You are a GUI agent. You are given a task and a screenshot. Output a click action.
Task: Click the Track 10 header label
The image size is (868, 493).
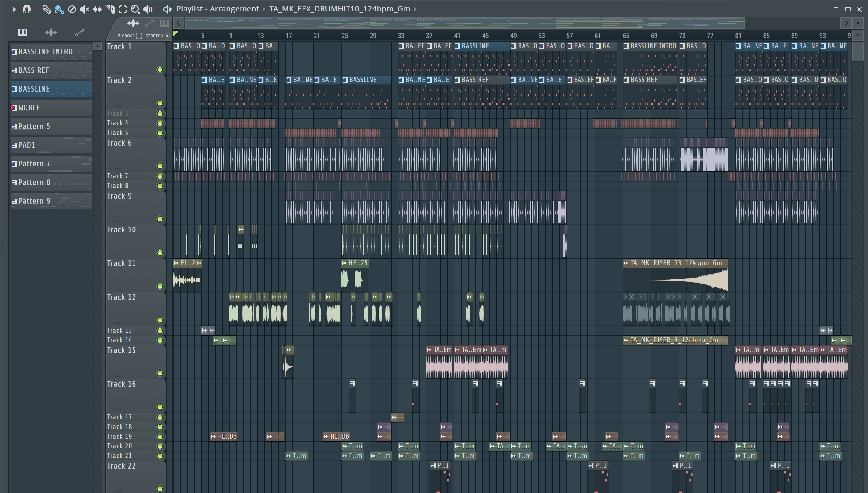click(x=121, y=230)
